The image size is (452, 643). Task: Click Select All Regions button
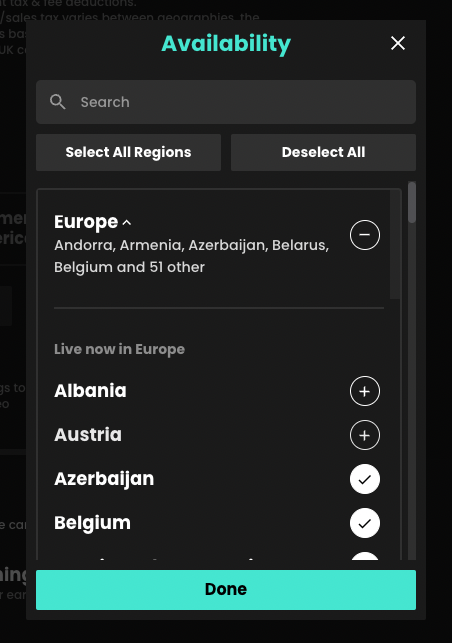click(128, 152)
